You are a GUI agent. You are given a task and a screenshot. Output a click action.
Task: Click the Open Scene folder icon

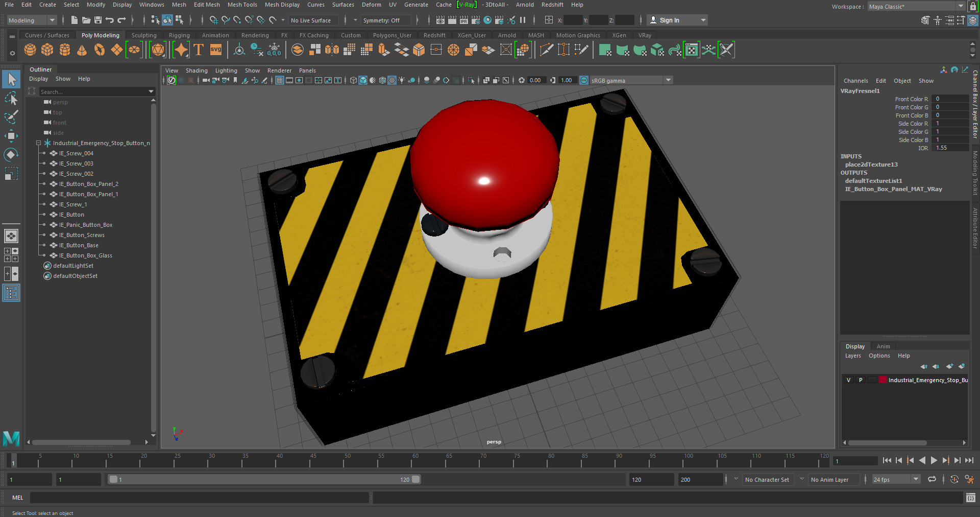coord(86,20)
